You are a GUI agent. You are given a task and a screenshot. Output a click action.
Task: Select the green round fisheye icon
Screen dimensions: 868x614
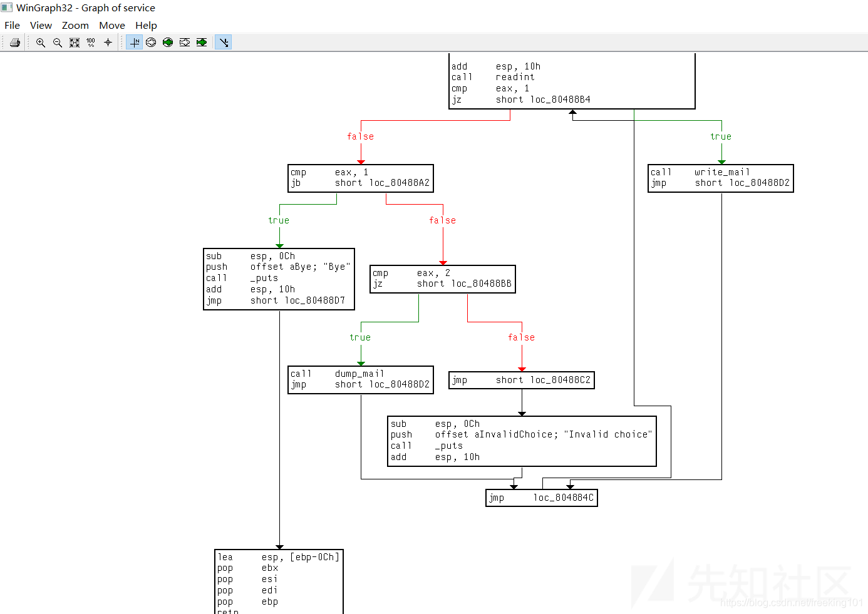[x=168, y=43]
